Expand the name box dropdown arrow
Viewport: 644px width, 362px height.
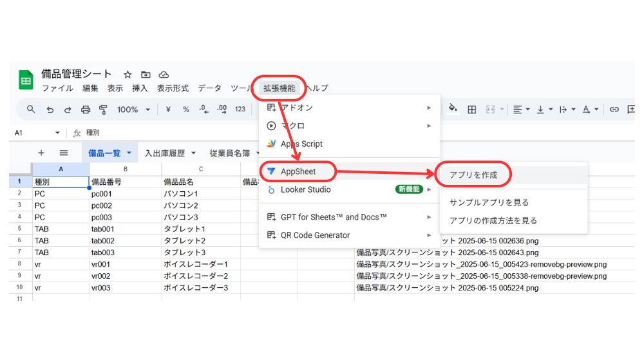57,133
